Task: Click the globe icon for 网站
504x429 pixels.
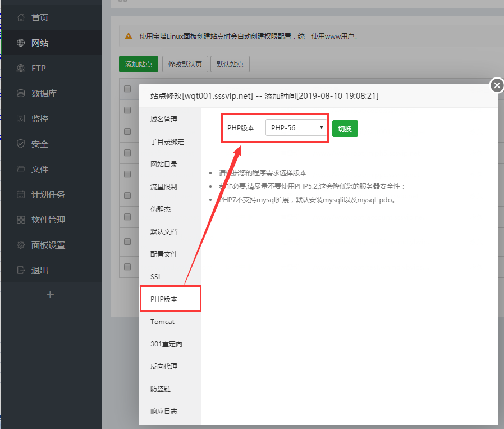Action: pyautogui.click(x=21, y=43)
